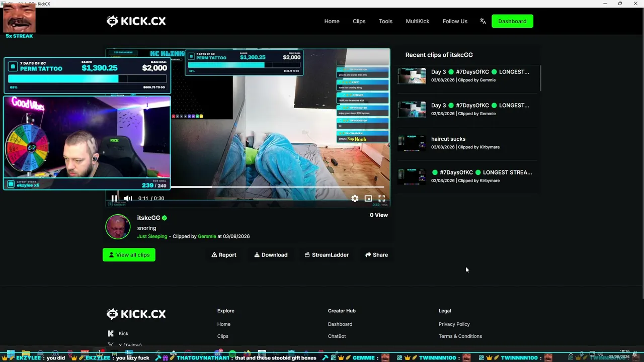644x362 pixels.
Task: Open Clips in the top navigation
Action: 359,21
